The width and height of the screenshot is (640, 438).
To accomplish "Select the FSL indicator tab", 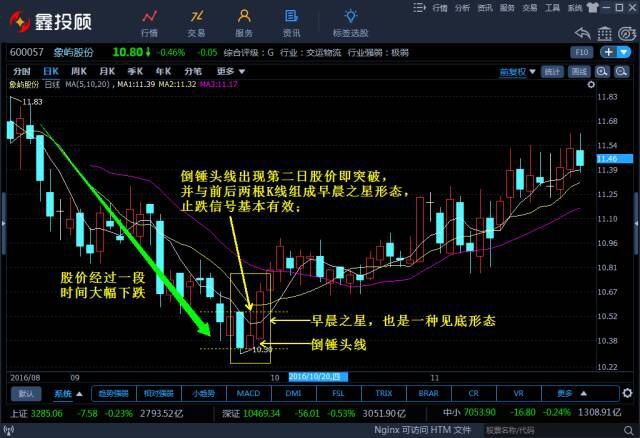I will [338, 394].
